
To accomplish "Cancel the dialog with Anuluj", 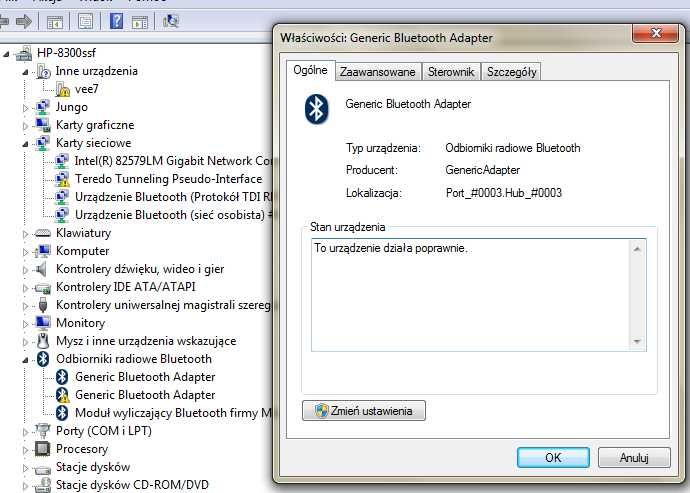I will tap(634, 458).
